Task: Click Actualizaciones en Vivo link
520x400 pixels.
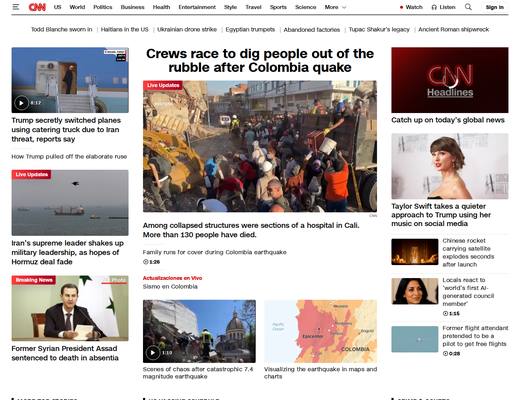Action: tap(172, 278)
